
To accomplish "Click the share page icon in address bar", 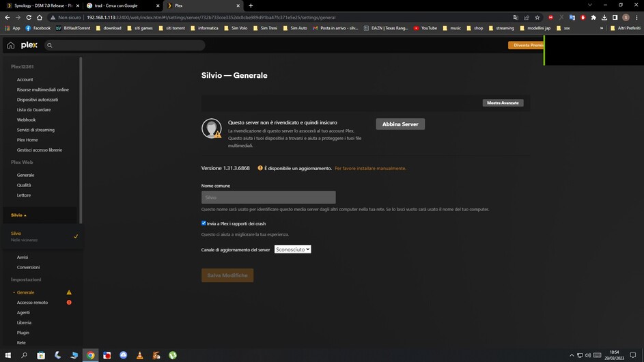I will click(x=527, y=17).
